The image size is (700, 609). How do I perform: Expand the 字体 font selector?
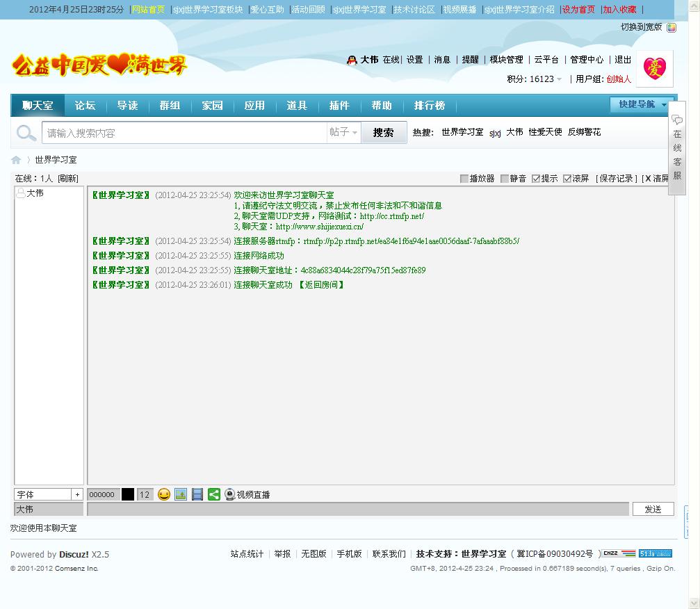[77, 494]
